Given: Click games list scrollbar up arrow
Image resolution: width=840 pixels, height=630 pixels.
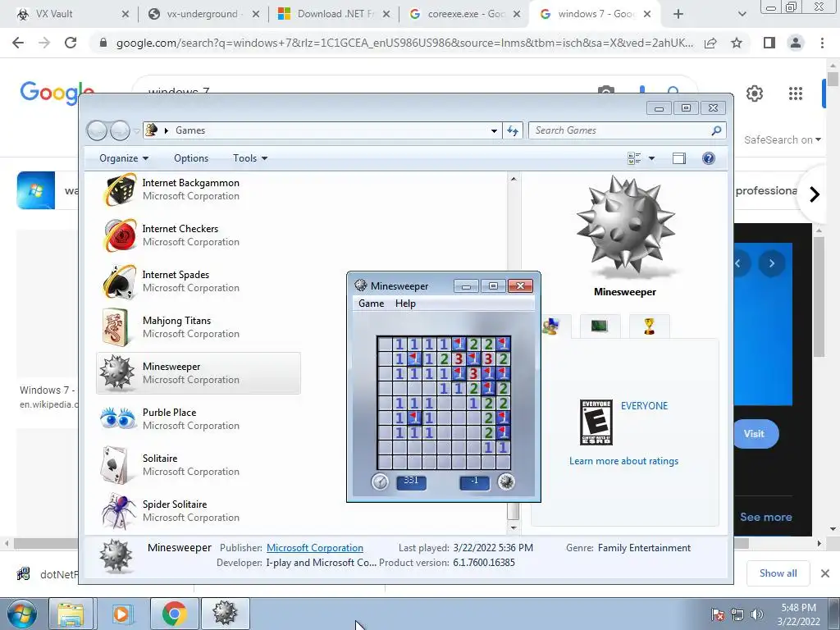Looking at the screenshot, I should [514, 178].
